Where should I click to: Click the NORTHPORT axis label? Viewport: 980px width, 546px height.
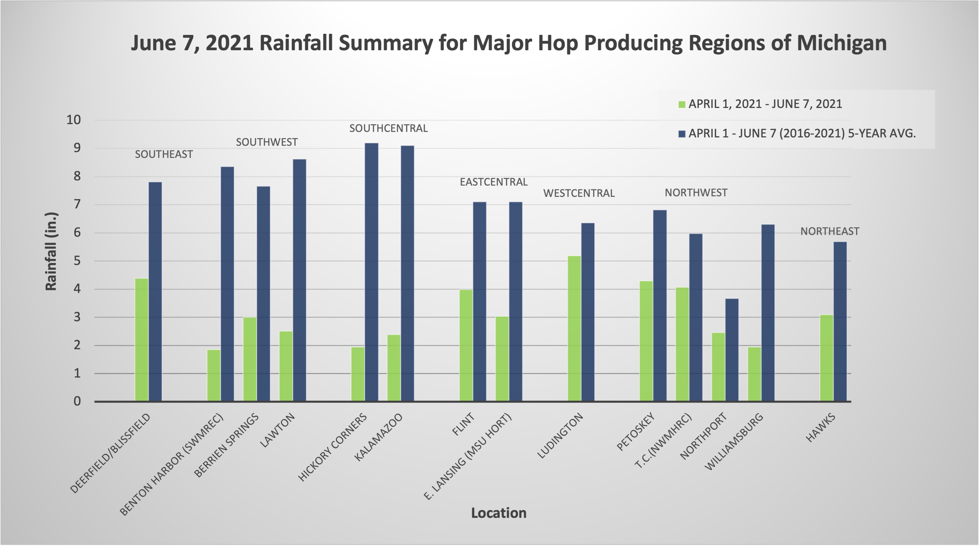click(704, 436)
